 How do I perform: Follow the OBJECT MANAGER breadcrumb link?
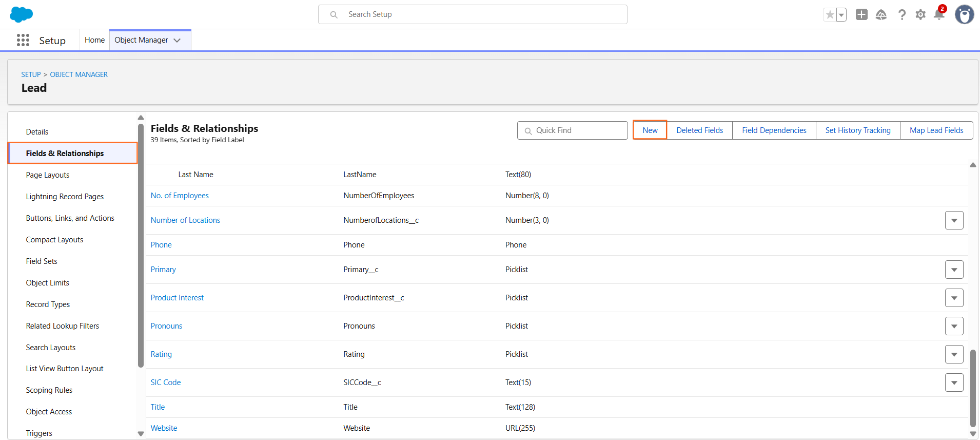point(79,74)
